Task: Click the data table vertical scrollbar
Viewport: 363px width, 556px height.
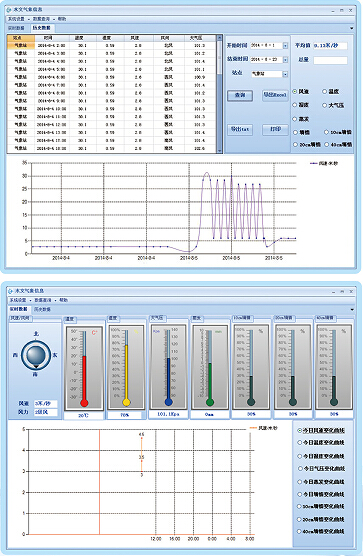Action: 219,94
